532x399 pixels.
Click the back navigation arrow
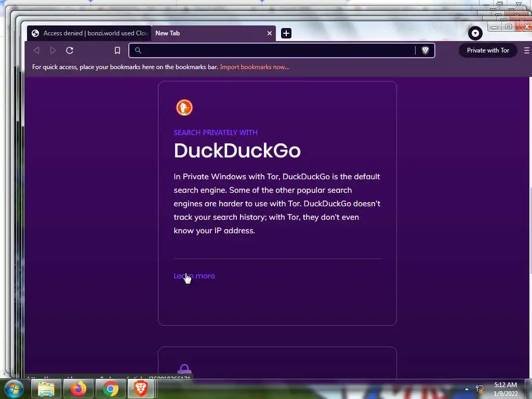36,50
